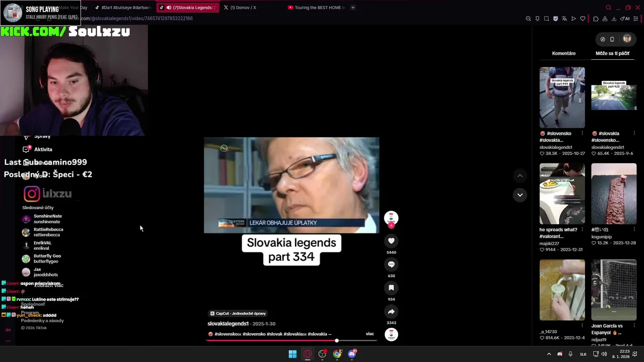
Task: Search tabs with the magnifier in title bar
Action: pyautogui.click(x=608, y=8)
